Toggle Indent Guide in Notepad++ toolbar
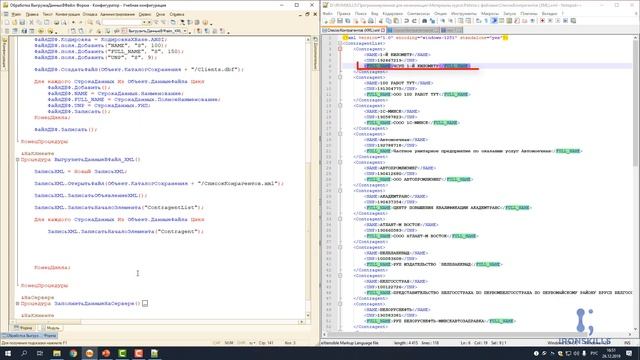The height and width of the screenshot is (360, 640). point(493,20)
